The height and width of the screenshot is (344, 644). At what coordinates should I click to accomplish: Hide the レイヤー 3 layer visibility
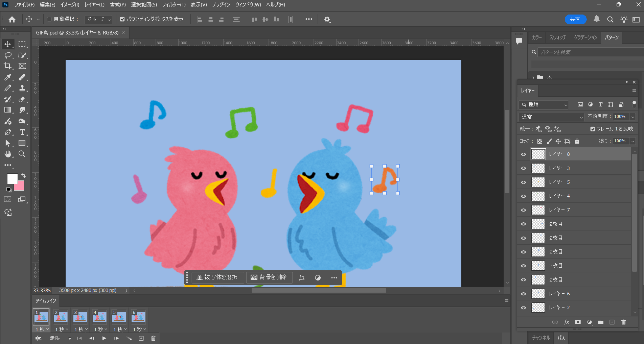coord(524,168)
